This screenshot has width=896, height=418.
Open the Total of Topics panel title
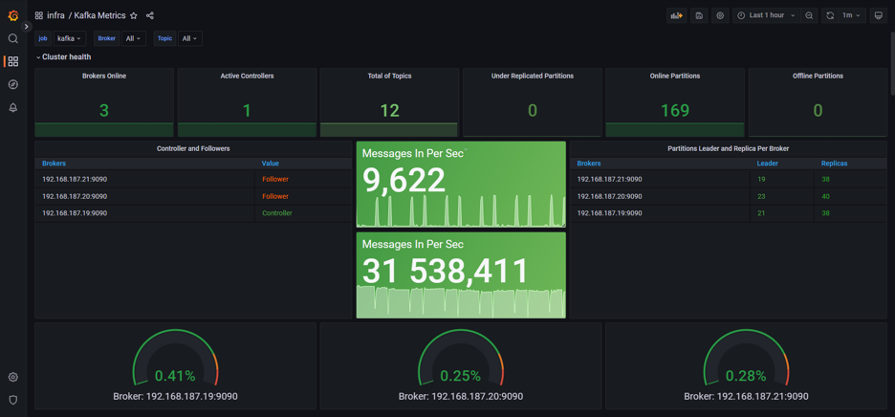click(x=389, y=76)
